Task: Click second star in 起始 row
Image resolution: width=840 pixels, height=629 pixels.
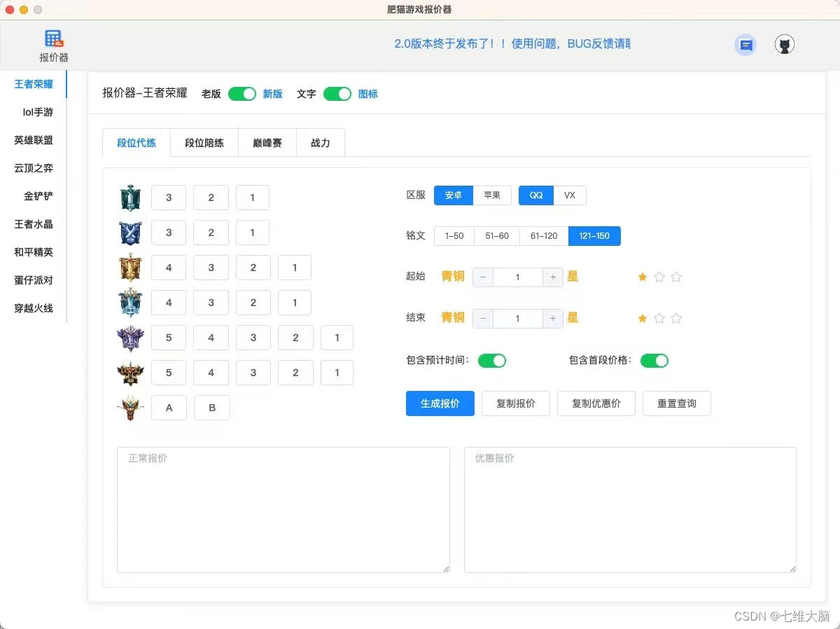Action: (659, 277)
